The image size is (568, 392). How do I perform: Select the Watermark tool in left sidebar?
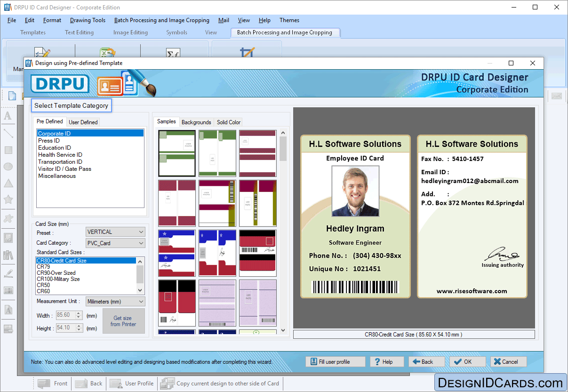click(x=8, y=310)
